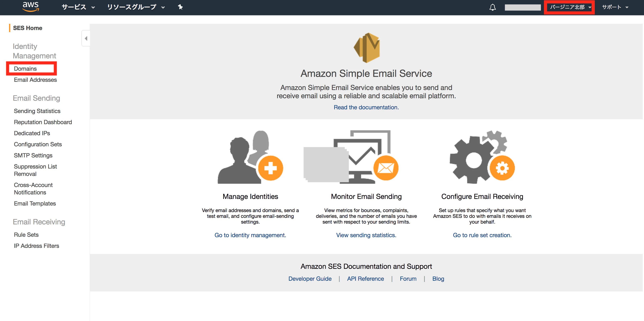644x321 pixels.
Task: Click the Monitor Email Sending heading
Action: (366, 196)
